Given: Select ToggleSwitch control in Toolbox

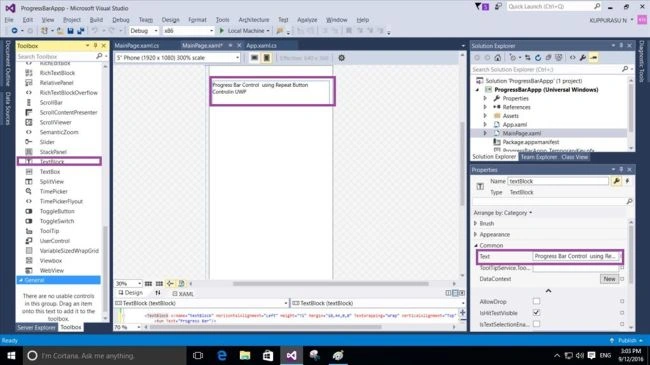Looking at the screenshot, I should pyautogui.click(x=57, y=221).
